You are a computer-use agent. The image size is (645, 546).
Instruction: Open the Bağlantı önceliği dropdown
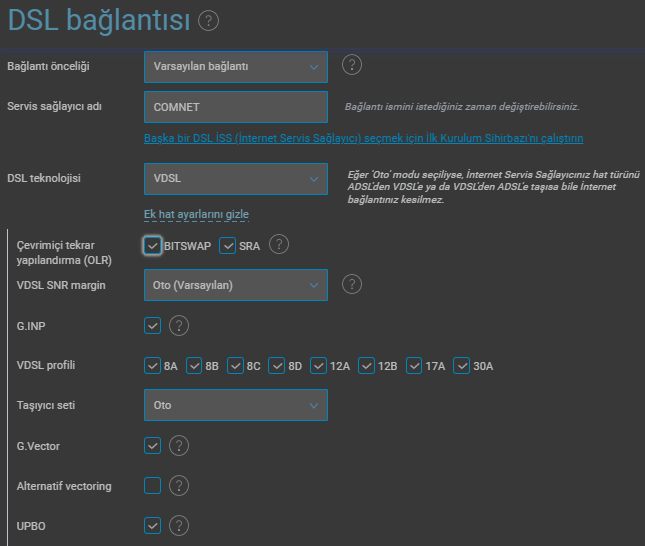pyautogui.click(x=236, y=67)
